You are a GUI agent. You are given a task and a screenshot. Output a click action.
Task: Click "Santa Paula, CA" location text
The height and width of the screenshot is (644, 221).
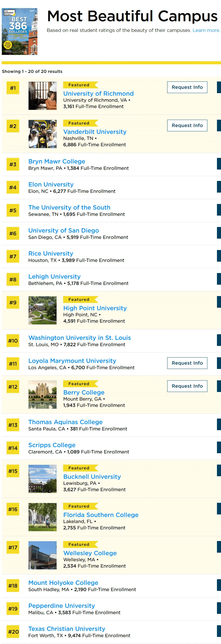(x=47, y=429)
